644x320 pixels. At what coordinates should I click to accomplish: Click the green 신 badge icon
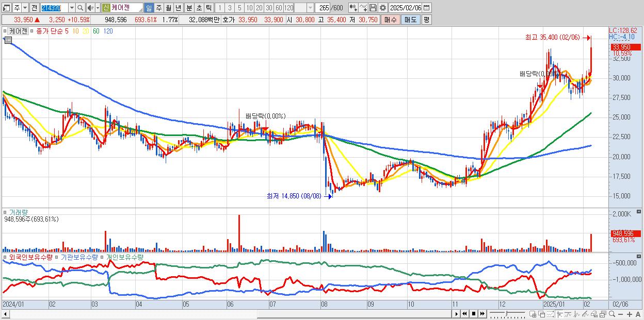pos(106,8)
